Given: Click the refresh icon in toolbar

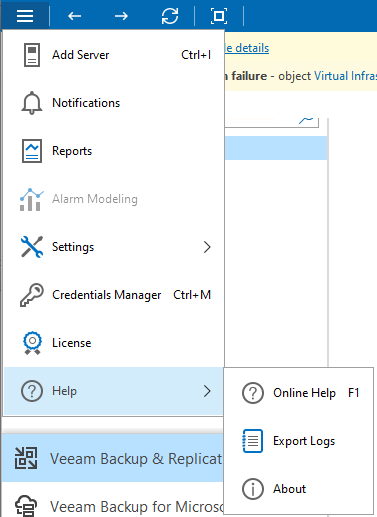Looking at the screenshot, I should pos(170,16).
